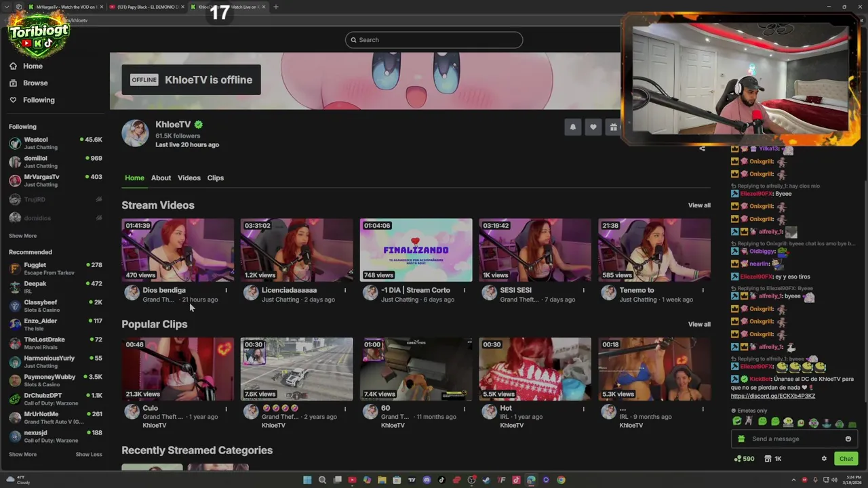Open PaymoneyWubby in Recommended channels
Image resolution: width=868 pixels, height=488 pixels.
55,380
